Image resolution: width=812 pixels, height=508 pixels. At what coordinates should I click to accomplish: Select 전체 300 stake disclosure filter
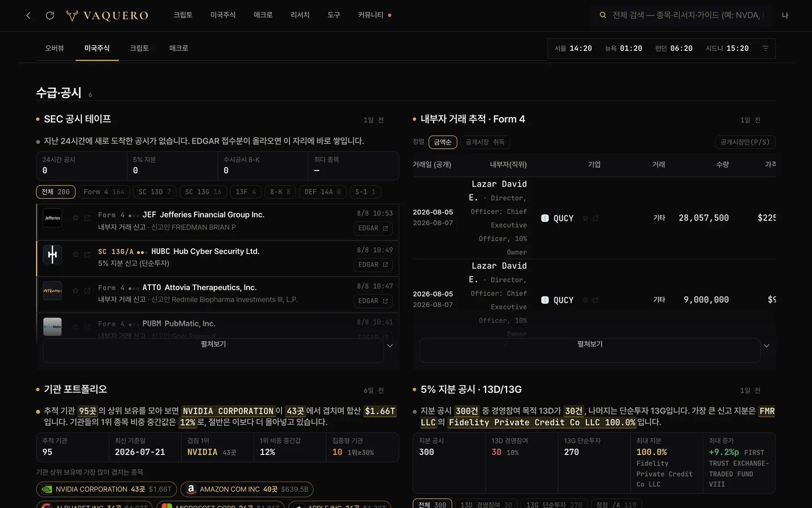coord(432,505)
